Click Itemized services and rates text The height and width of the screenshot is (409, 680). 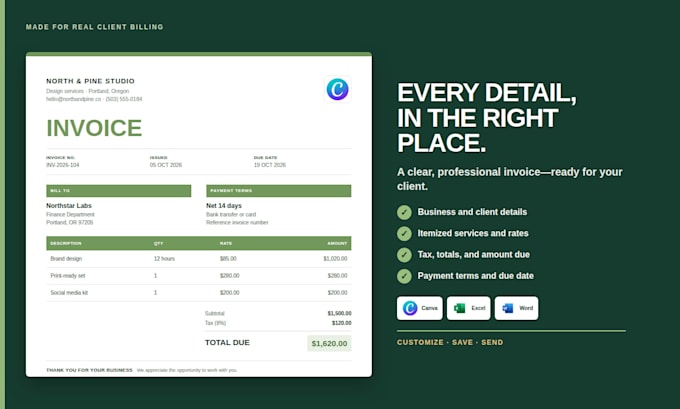[473, 233]
